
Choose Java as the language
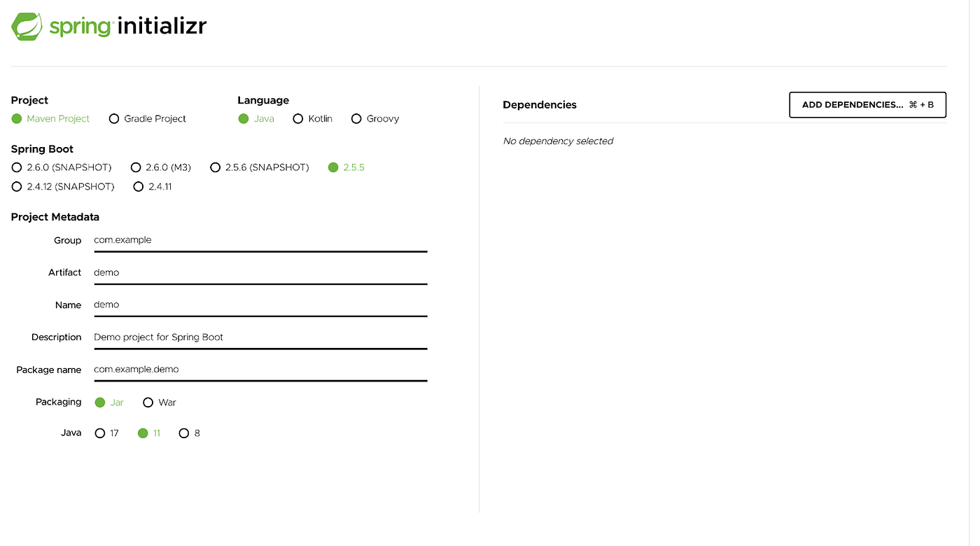[x=256, y=119]
